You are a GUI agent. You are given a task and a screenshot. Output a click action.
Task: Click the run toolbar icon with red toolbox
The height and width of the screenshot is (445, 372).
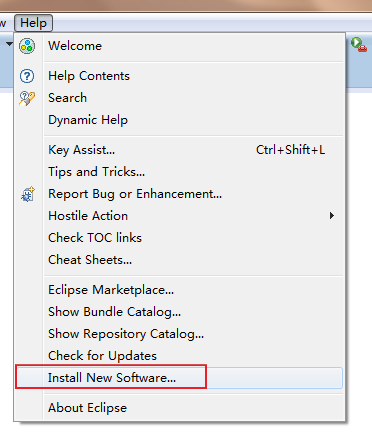point(359,44)
